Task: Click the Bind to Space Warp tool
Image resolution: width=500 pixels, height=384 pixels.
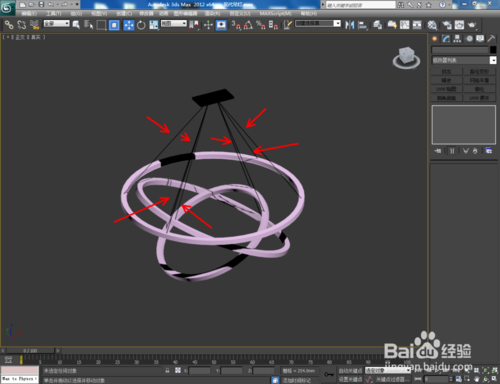Action: pyautogui.click(x=34, y=25)
